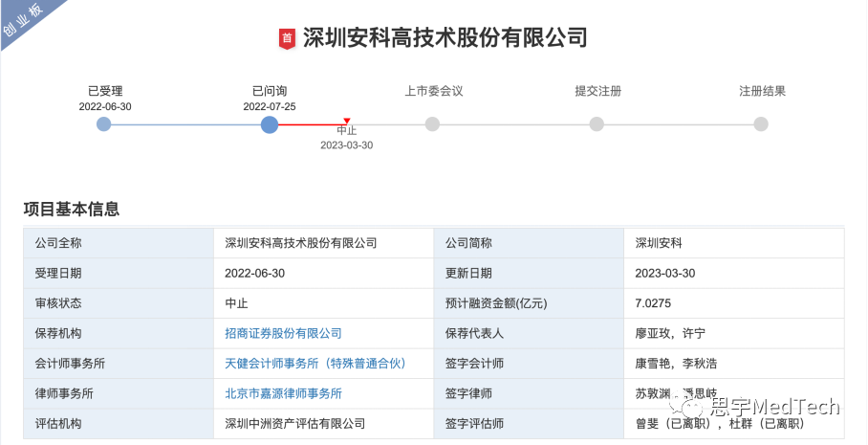Click the 曾斐（已离职），杜群（已离职）value
This screenshot has height=445, width=868.
tap(720, 424)
